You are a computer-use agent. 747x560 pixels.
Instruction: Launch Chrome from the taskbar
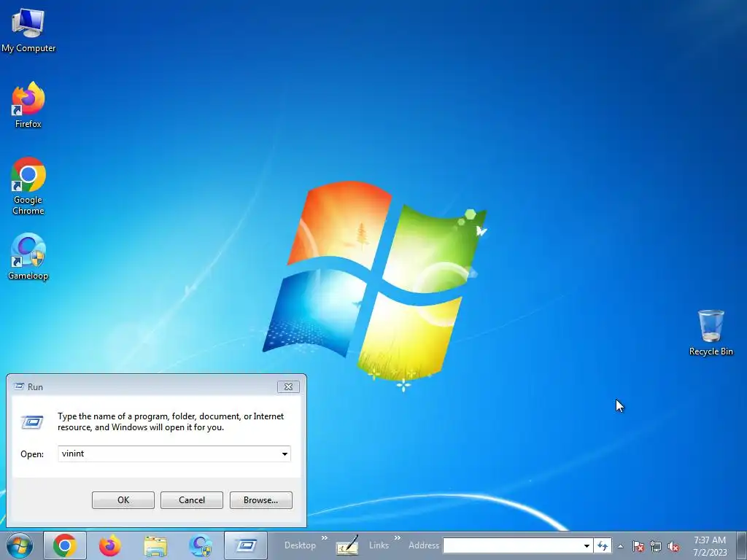click(x=65, y=545)
